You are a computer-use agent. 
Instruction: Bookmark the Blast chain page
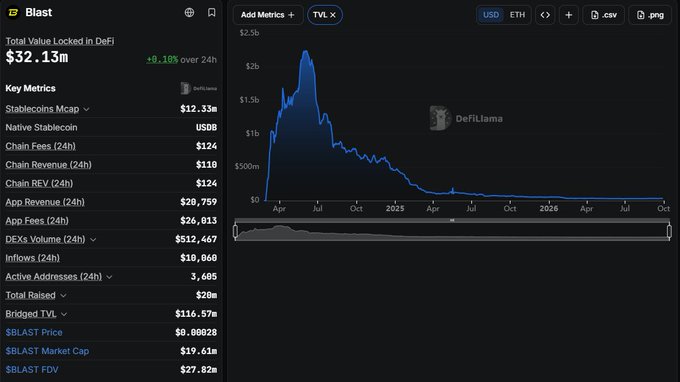(x=212, y=13)
